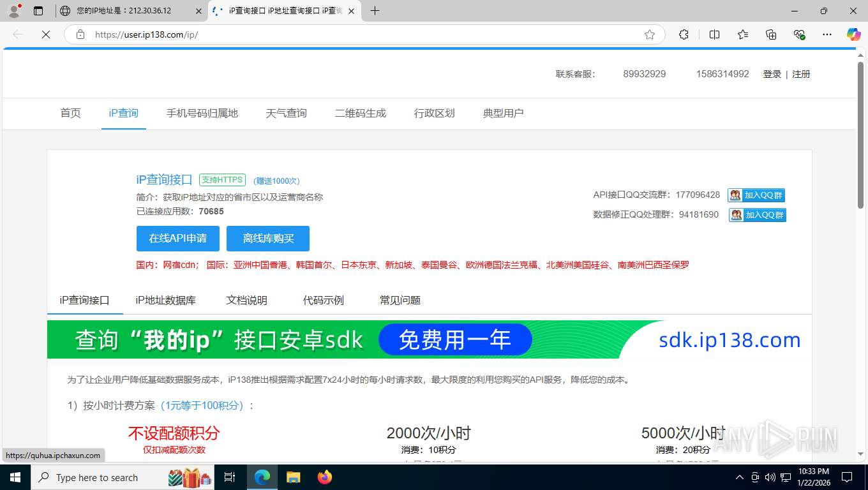868x490 pixels.
Task: Click the 在线API申请 button
Action: tap(178, 239)
